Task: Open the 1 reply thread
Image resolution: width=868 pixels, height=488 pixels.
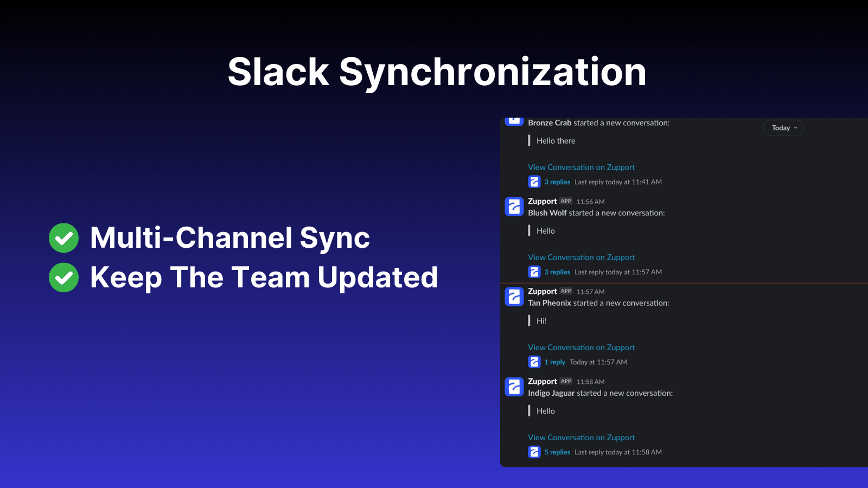Action: pos(555,362)
